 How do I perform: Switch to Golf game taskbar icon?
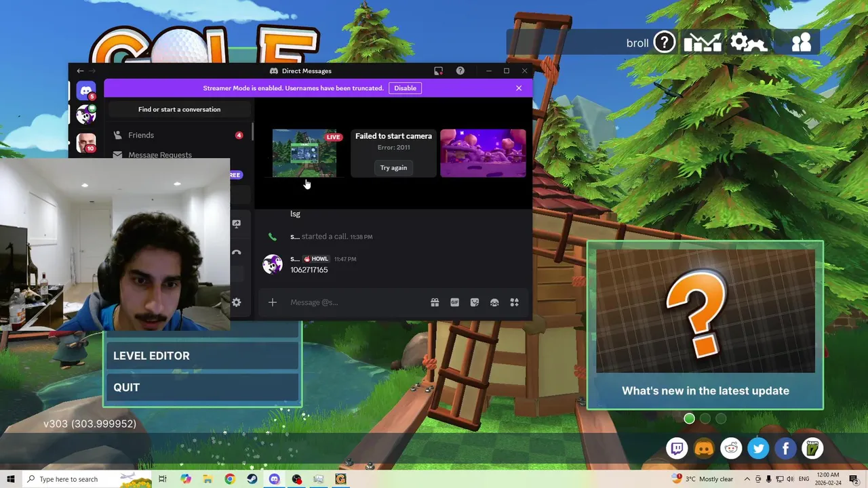[340, 479]
